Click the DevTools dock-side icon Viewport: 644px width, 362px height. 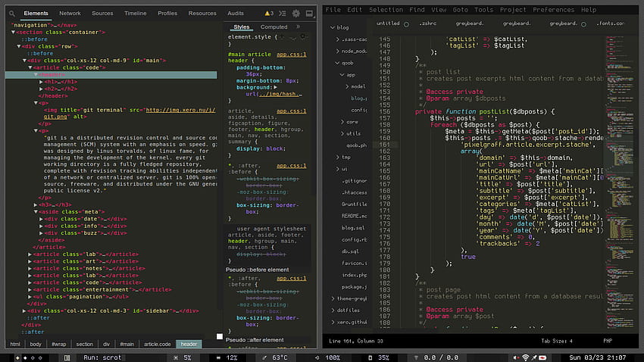[x=309, y=14]
